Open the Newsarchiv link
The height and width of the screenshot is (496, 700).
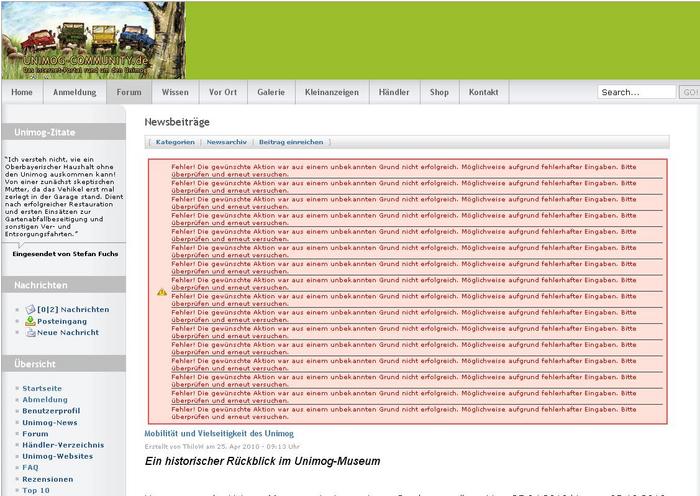click(226, 143)
